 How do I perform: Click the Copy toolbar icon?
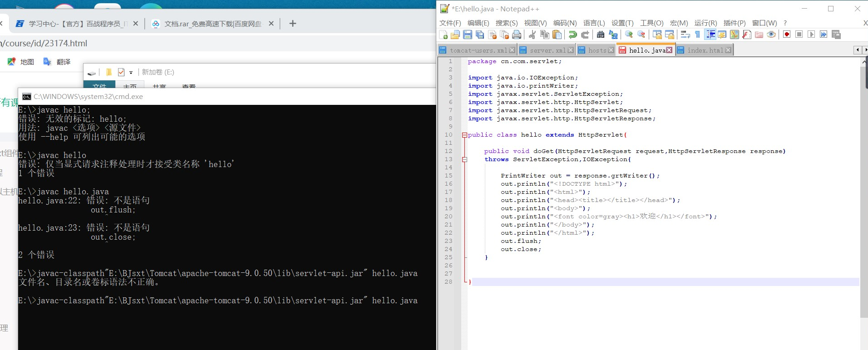tap(545, 35)
